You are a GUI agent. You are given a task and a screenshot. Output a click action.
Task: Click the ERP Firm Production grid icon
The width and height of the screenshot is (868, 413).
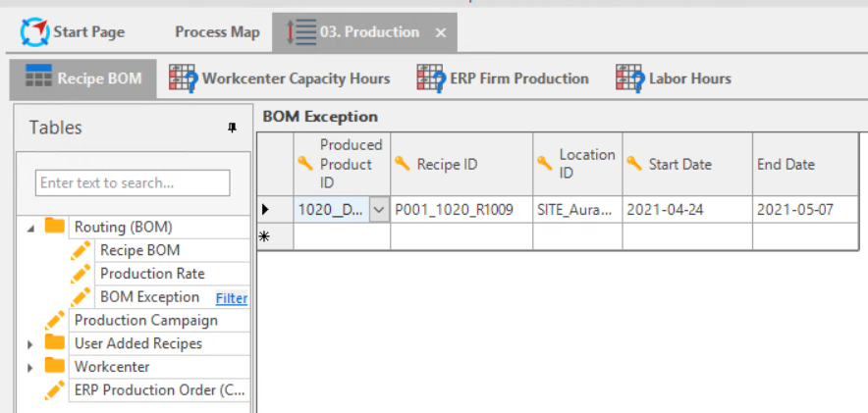tap(431, 77)
